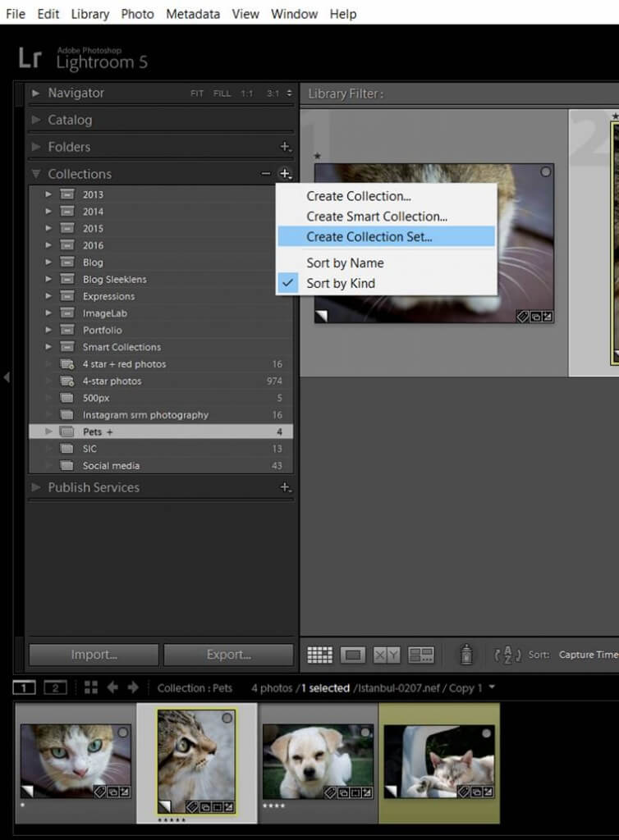Toggle main window display button 1
This screenshot has height=840, width=619.
tap(24, 687)
